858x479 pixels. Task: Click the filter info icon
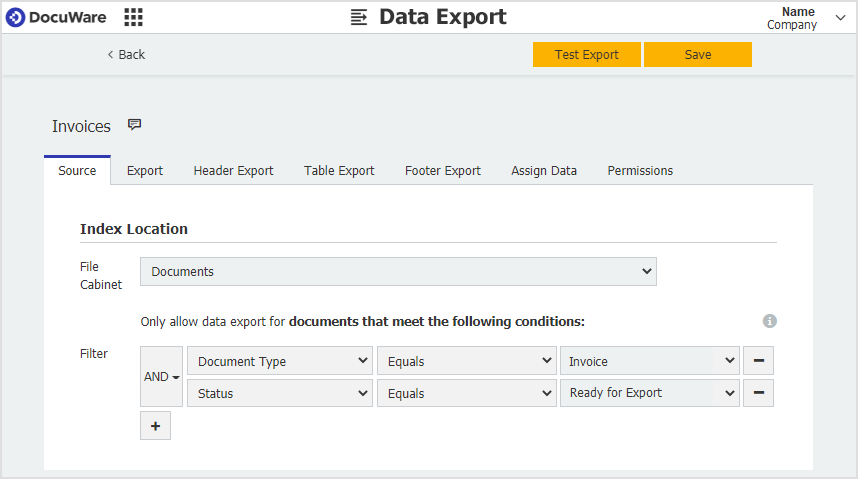(769, 321)
